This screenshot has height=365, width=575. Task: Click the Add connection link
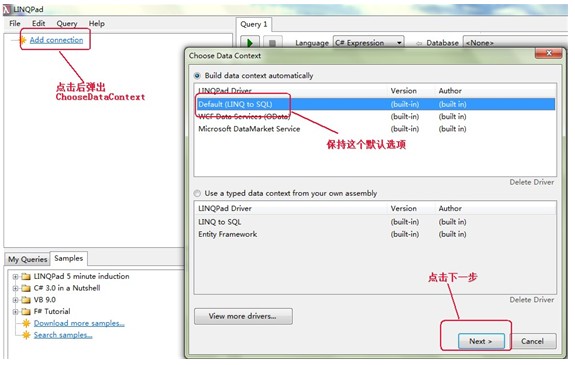click(56, 40)
